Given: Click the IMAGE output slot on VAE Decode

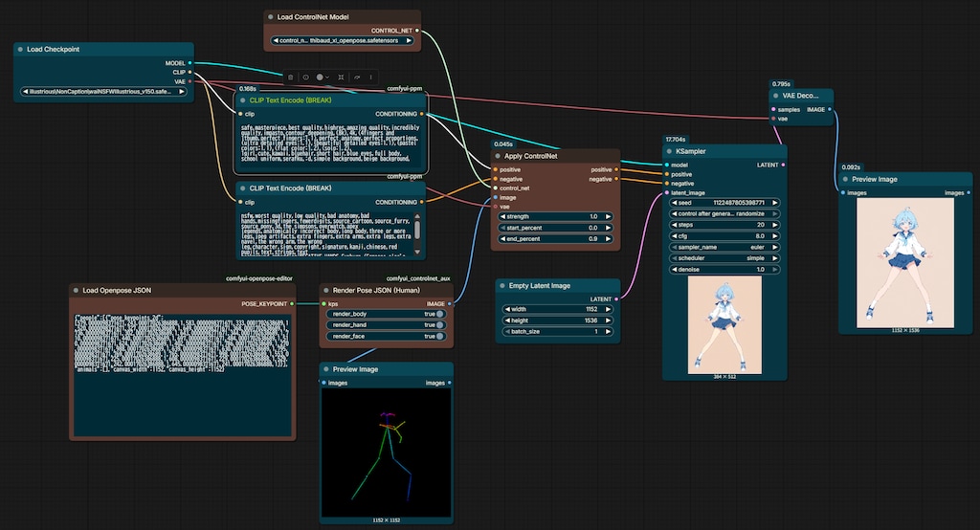Looking at the screenshot, I should (830, 109).
